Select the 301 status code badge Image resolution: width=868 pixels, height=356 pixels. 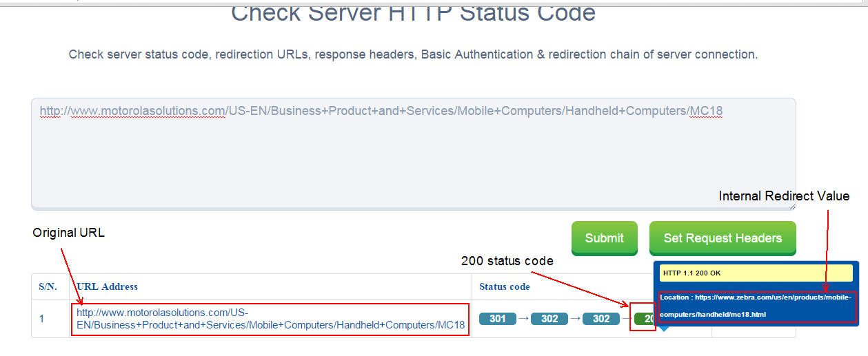(x=498, y=319)
